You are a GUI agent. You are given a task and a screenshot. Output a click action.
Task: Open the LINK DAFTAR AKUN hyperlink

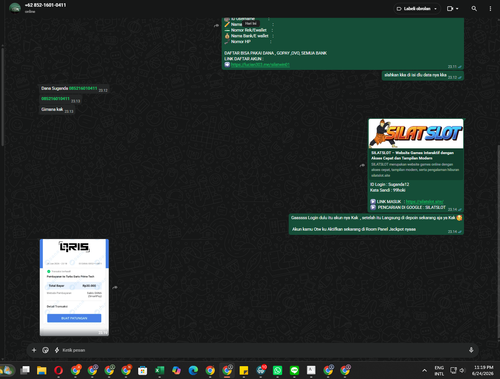pos(260,65)
